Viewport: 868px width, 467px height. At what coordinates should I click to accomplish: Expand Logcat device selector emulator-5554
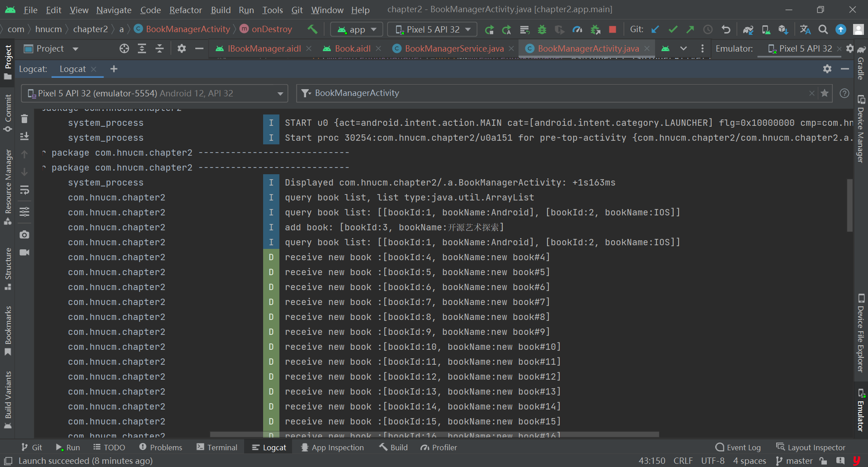pyautogui.click(x=154, y=93)
